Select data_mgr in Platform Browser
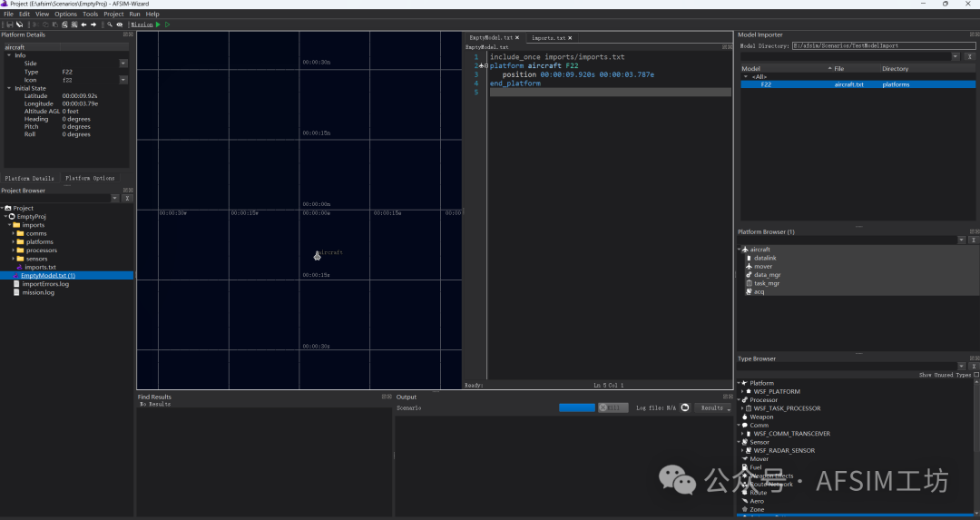Viewport: 980px width, 520px height. tap(767, 274)
